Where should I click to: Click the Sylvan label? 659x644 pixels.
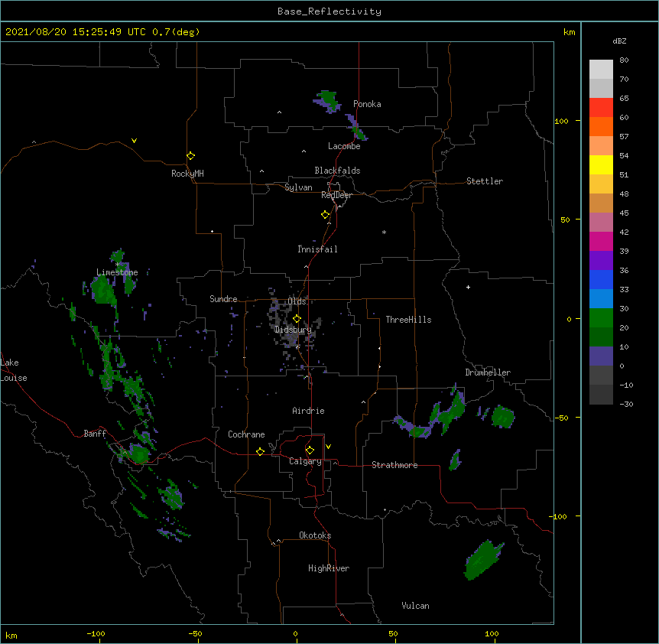pos(298,187)
